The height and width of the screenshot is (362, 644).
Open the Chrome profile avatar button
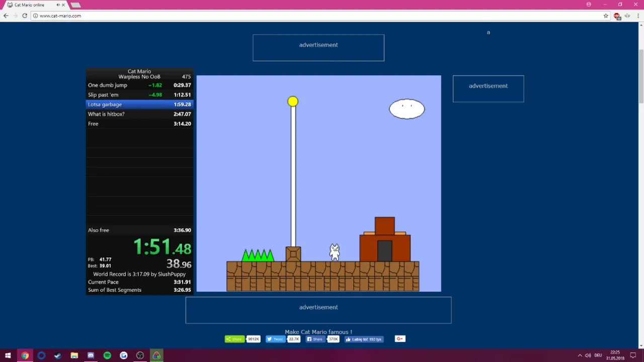coord(589,5)
